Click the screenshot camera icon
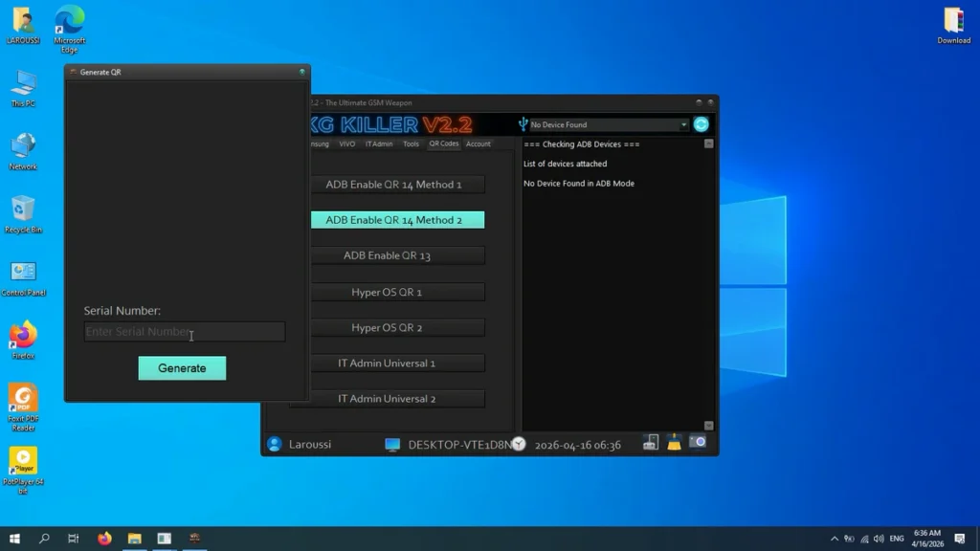 point(698,443)
